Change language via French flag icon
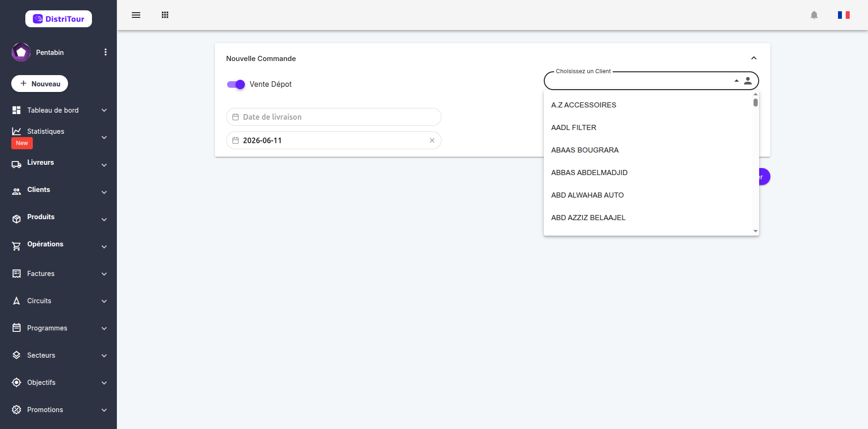Screen dimensions: 868x429 (844, 15)
